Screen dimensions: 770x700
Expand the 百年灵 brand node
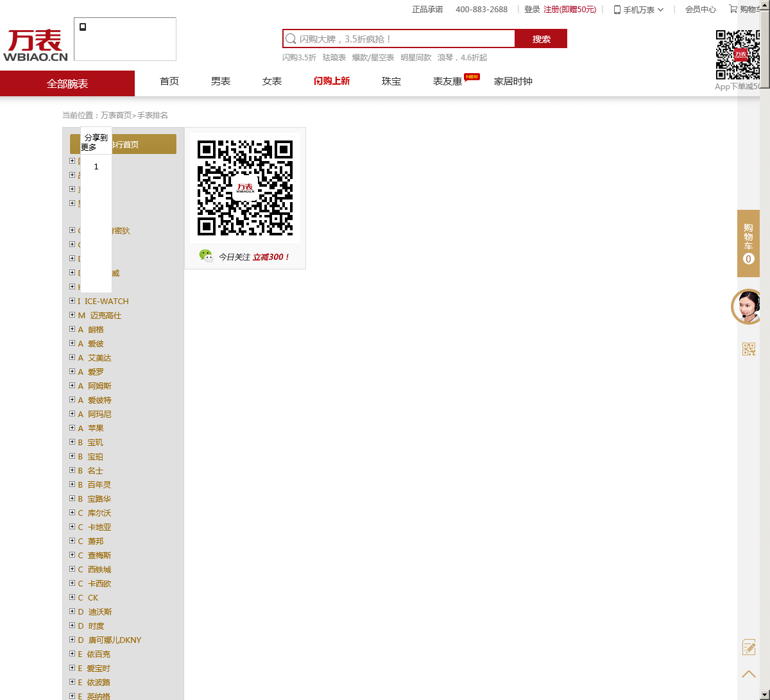click(x=73, y=484)
